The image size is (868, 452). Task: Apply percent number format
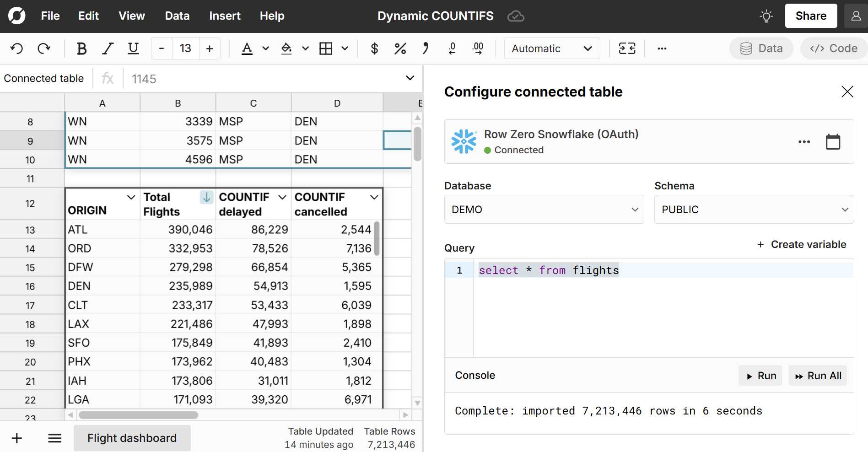click(x=400, y=48)
